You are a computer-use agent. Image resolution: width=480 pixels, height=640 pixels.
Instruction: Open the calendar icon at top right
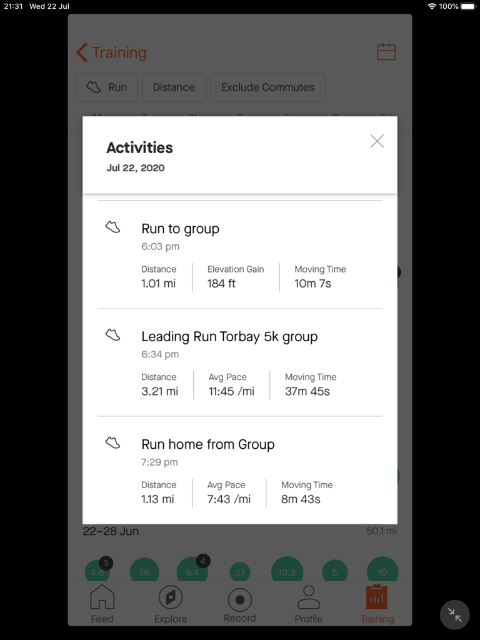386,52
